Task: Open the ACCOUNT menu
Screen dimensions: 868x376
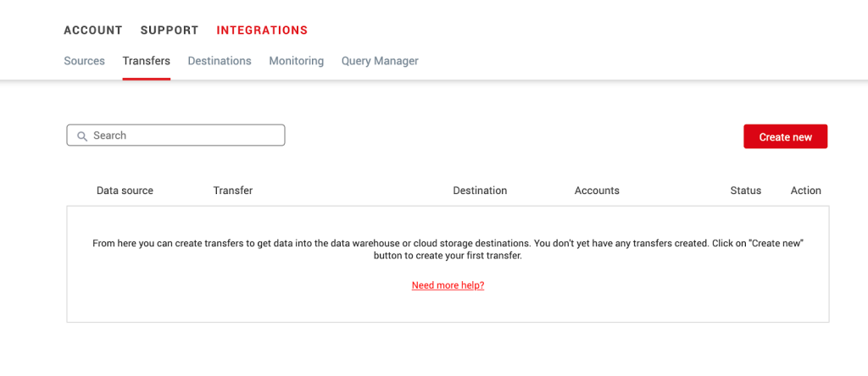Action: (93, 30)
